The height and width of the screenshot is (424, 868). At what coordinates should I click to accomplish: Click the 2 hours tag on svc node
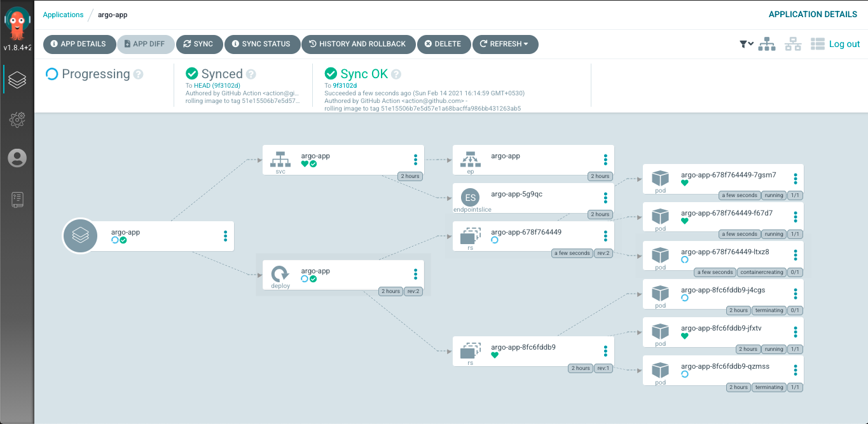(410, 176)
